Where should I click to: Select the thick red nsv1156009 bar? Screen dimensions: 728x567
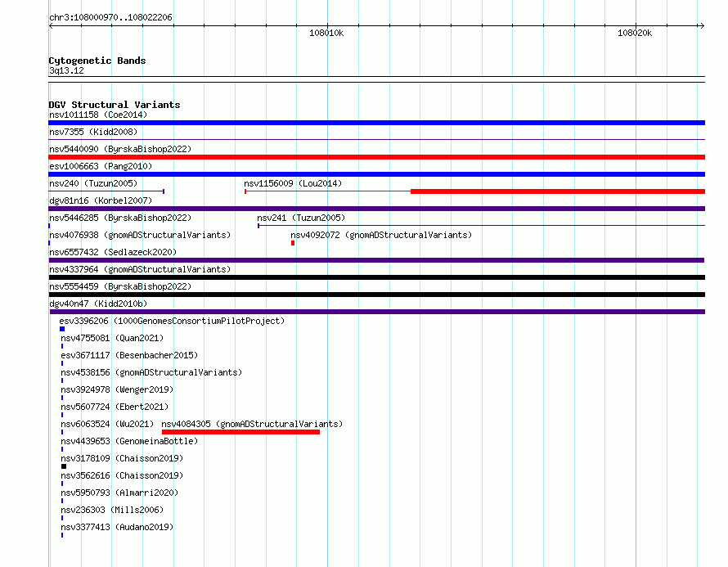tap(558, 191)
